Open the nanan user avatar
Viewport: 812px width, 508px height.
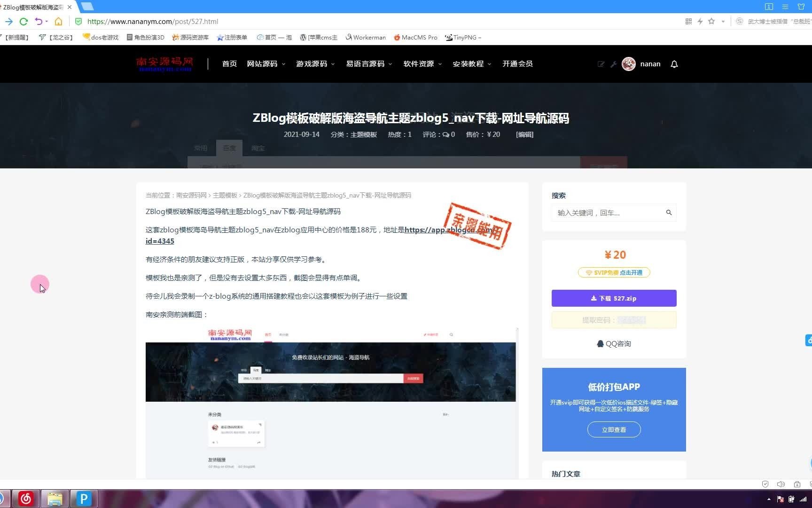pyautogui.click(x=629, y=64)
